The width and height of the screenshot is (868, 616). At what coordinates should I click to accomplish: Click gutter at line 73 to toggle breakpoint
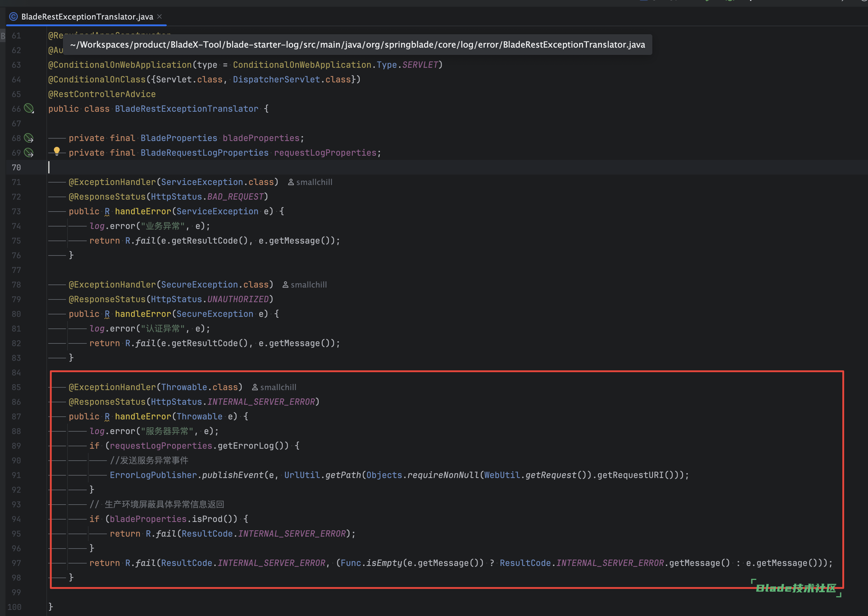point(16,211)
